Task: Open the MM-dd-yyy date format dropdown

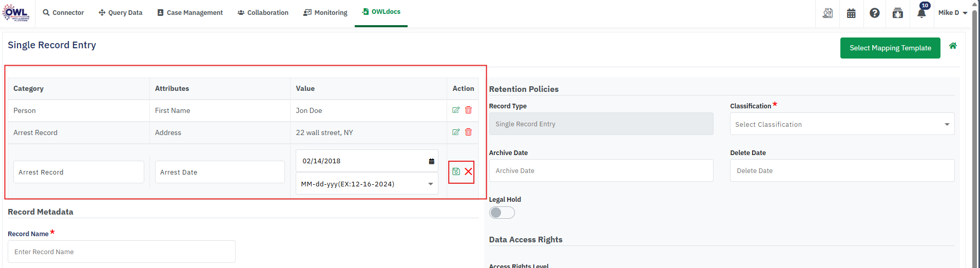Action: tap(367, 184)
